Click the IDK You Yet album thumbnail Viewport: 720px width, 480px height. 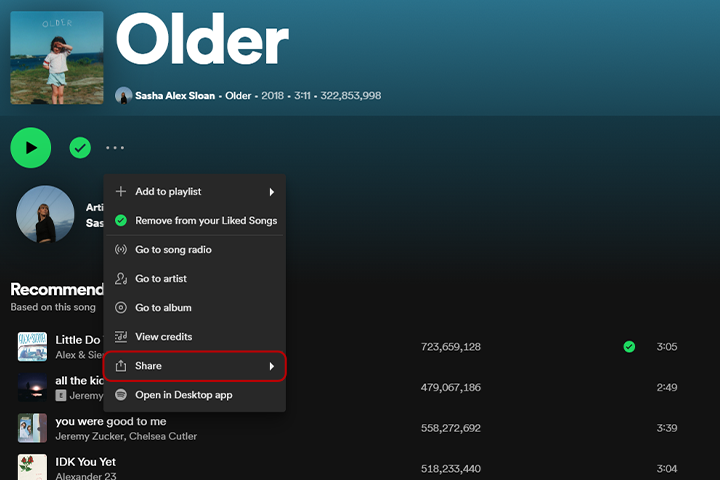[32, 467]
